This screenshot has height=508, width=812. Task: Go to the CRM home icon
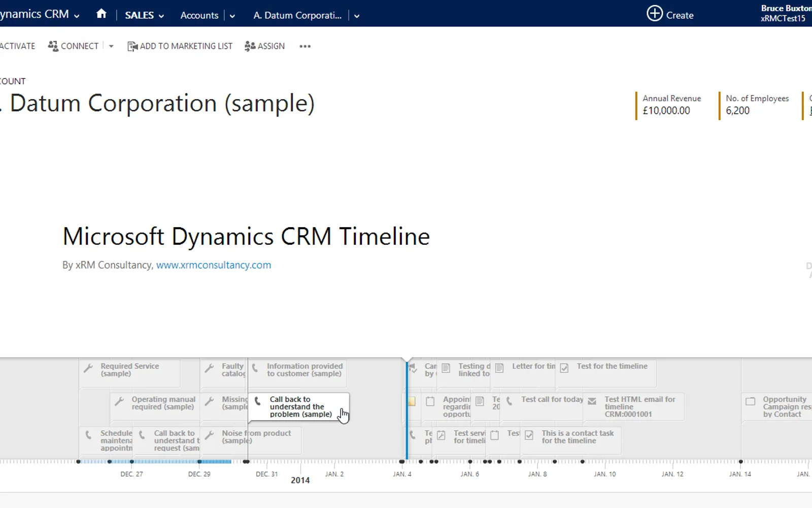point(101,14)
